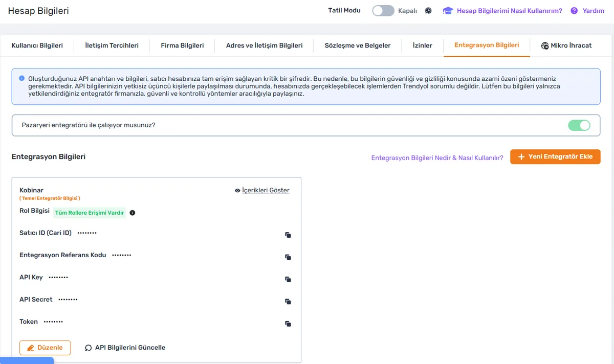Click the Temel Entegratör Bilgisi label
The width and height of the screenshot is (614, 364).
pos(50,198)
